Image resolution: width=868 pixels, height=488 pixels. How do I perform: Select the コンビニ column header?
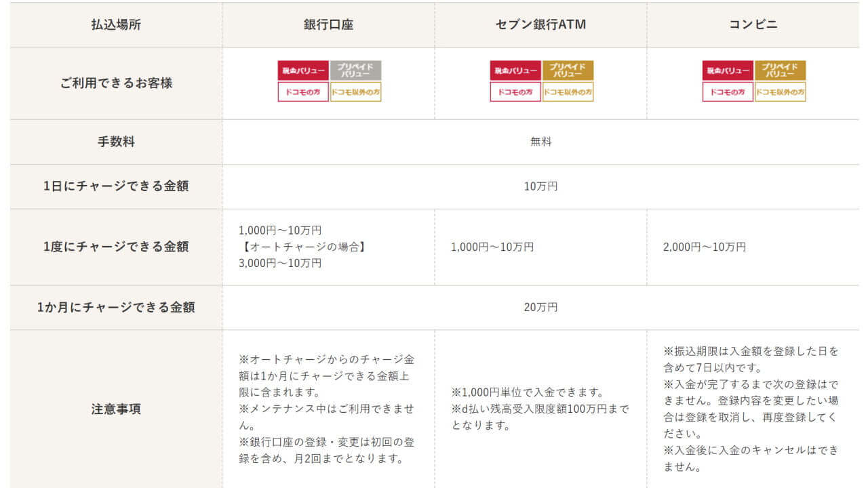click(753, 25)
